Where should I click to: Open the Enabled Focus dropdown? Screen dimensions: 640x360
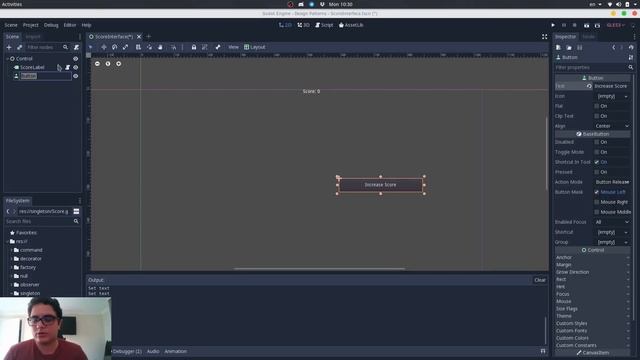[612, 222]
